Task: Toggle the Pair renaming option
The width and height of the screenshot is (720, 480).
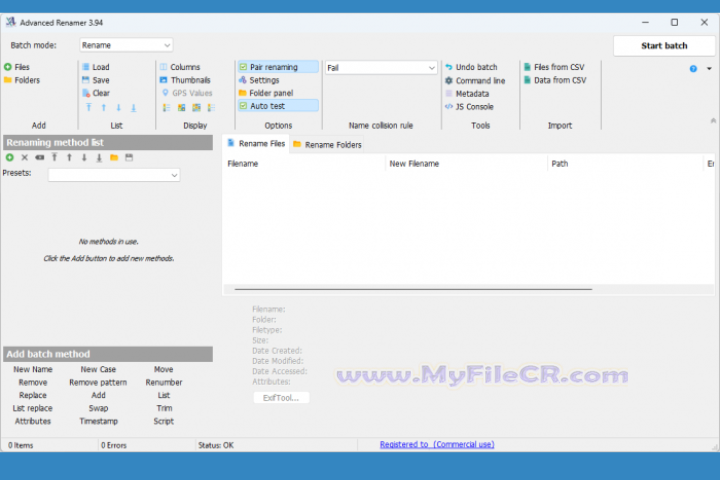Action: click(278, 67)
